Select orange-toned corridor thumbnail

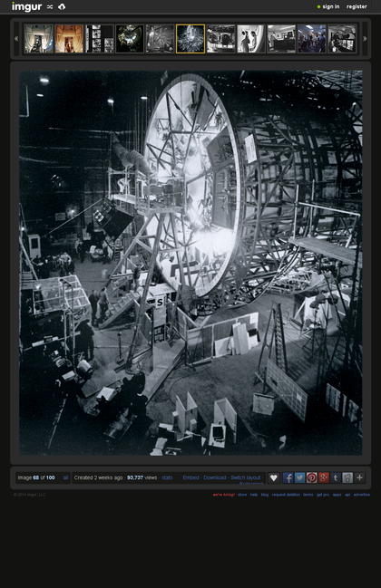coord(69,39)
